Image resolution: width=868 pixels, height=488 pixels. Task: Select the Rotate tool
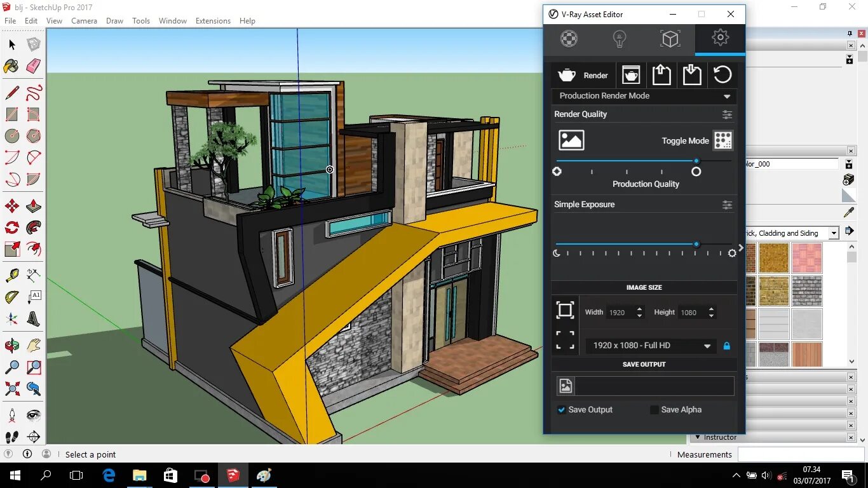pos(11,227)
